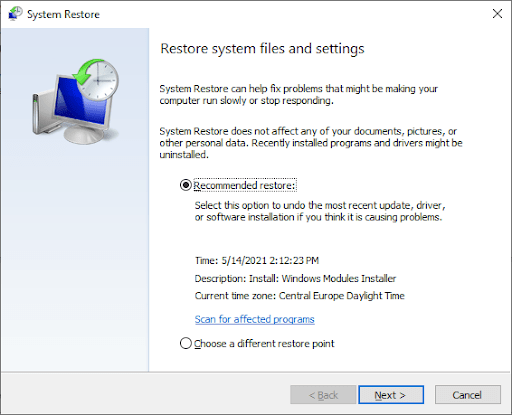Click the paragraph about computer running slowly

[x=298, y=95]
